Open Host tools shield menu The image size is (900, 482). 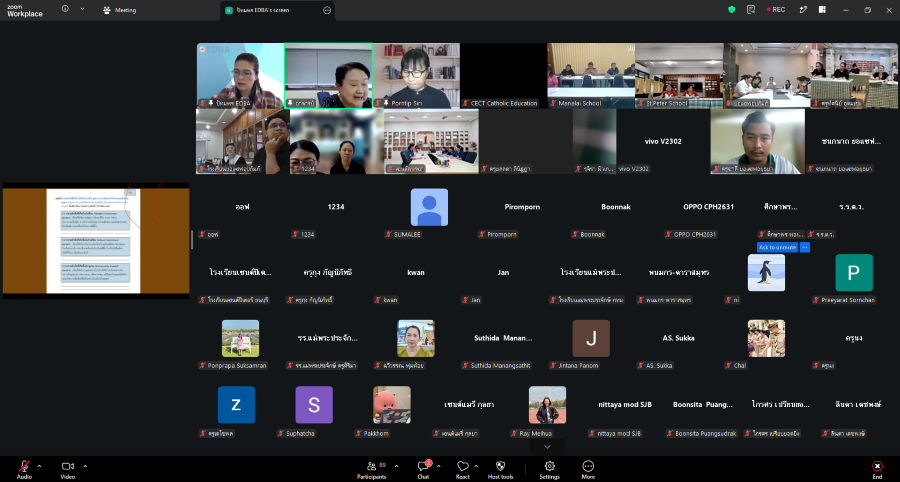coord(500,469)
